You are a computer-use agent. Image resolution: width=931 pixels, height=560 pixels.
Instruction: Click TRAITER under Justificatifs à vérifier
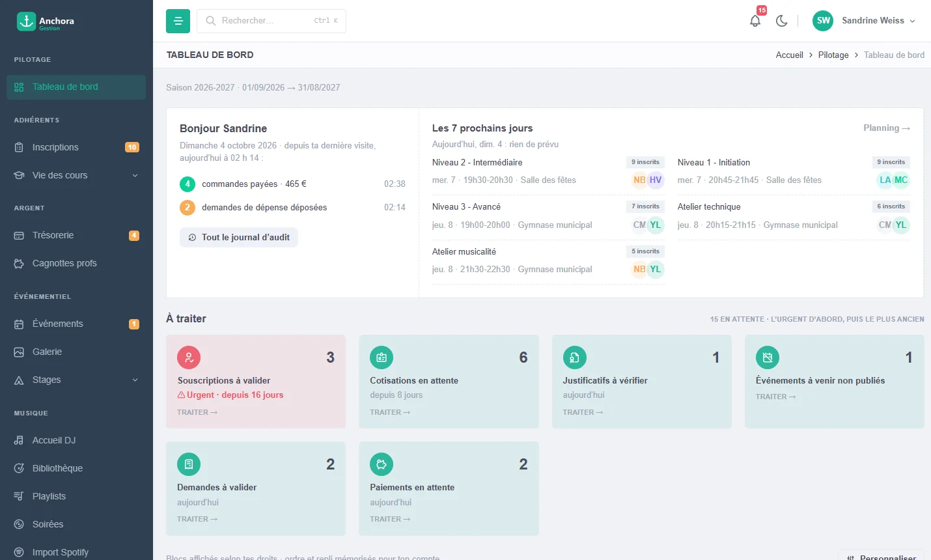[583, 412]
